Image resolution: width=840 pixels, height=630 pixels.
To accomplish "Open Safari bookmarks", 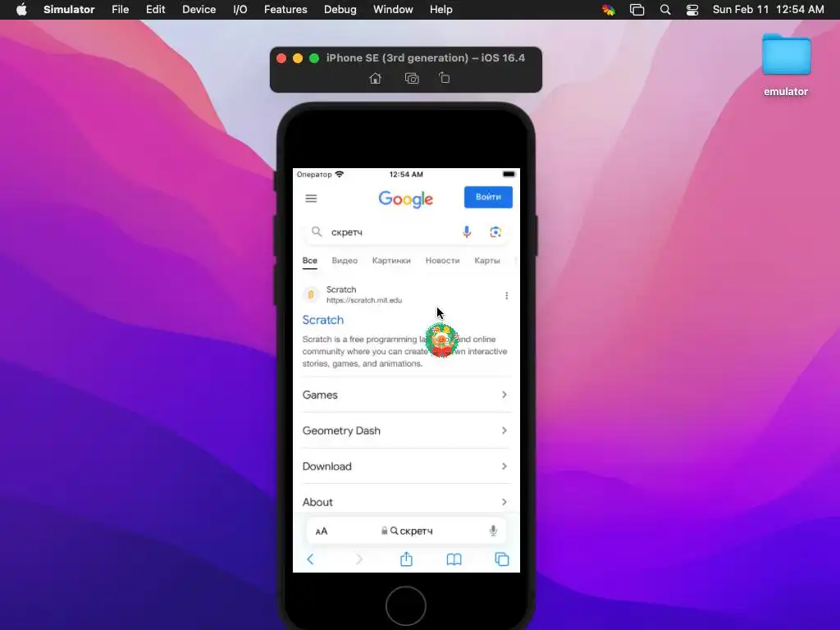I will click(454, 559).
